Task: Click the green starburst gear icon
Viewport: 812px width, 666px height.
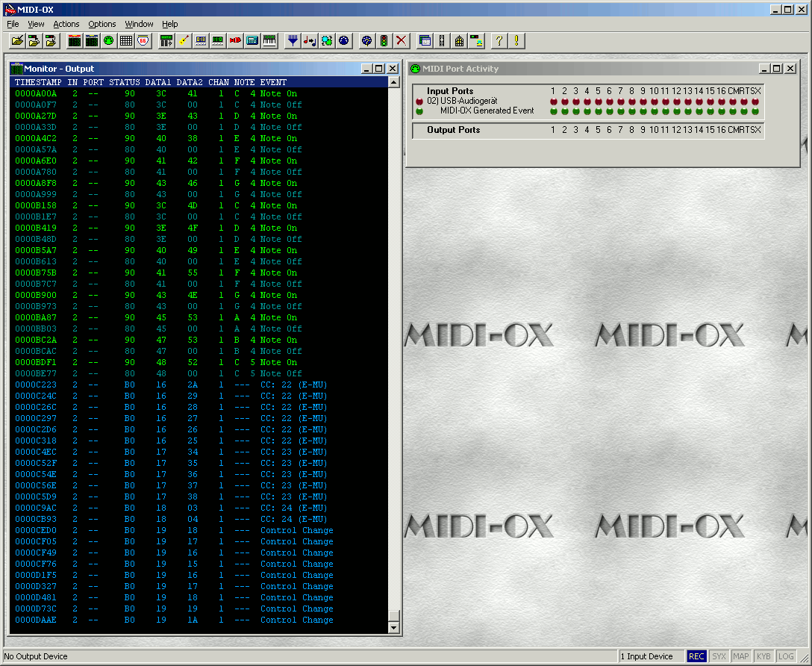Action: (x=327, y=41)
